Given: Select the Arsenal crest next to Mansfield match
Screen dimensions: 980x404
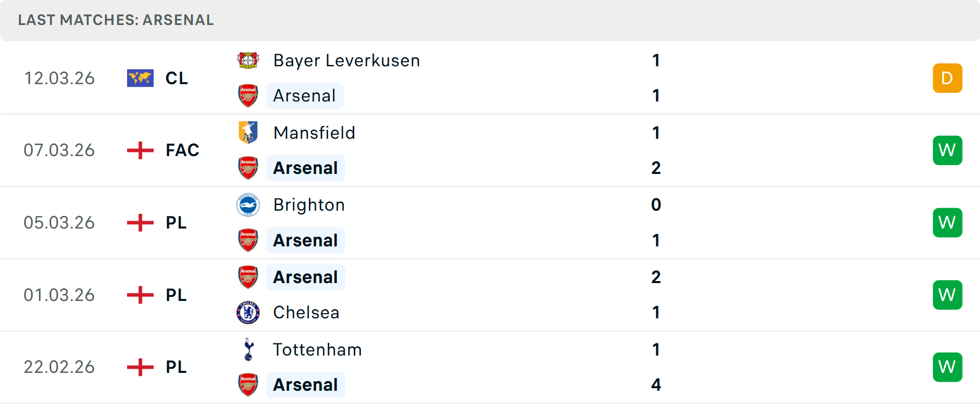Looking at the screenshot, I should tap(248, 168).
